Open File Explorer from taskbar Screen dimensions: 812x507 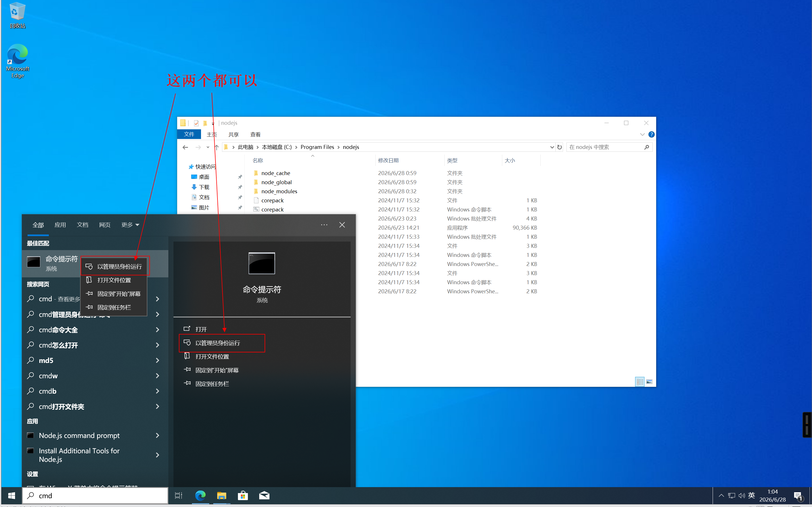click(221, 496)
